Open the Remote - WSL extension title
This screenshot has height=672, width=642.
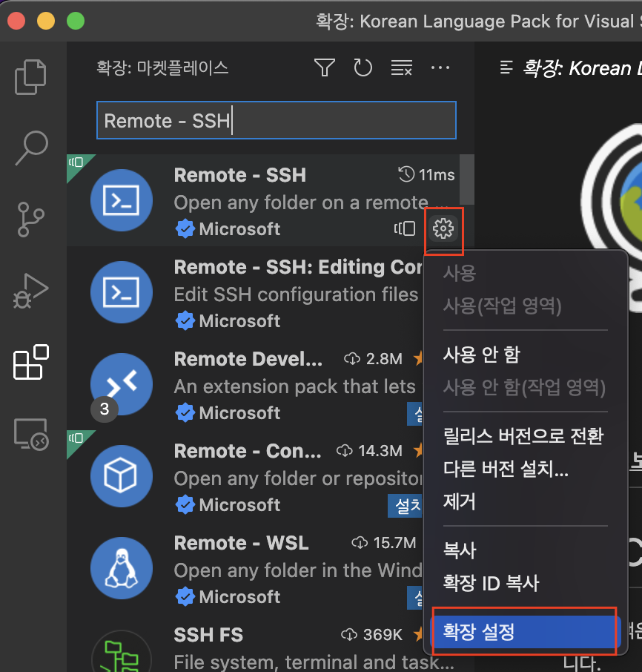[x=241, y=543]
